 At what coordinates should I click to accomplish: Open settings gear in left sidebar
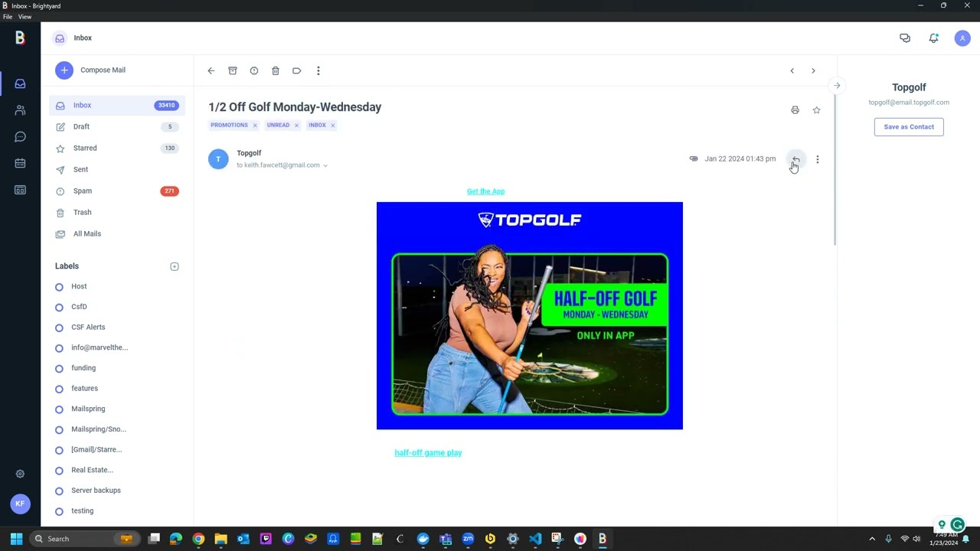click(20, 474)
